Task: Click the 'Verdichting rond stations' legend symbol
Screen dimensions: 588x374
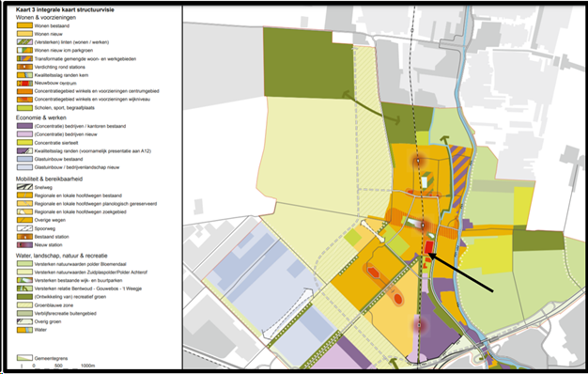Action: pyautogui.click(x=24, y=67)
